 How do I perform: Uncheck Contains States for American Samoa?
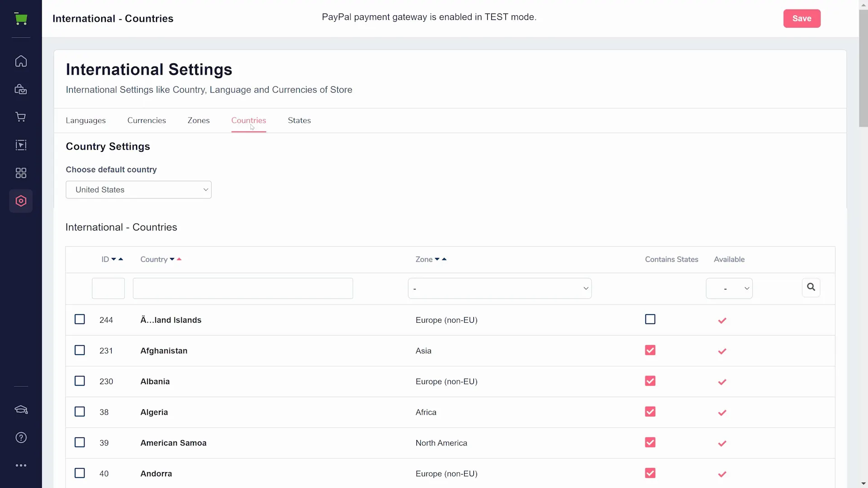[x=650, y=442]
